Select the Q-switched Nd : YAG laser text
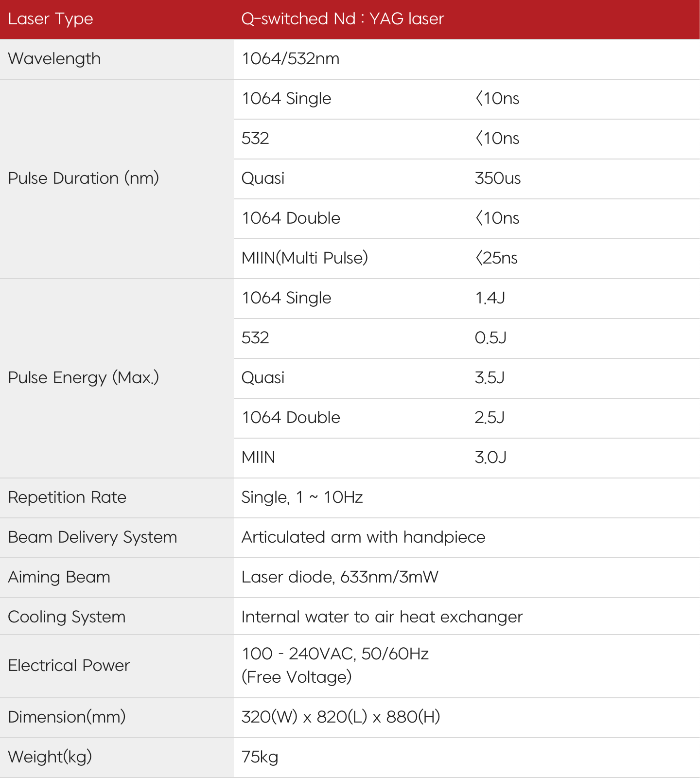700x779 pixels. point(343,18)
